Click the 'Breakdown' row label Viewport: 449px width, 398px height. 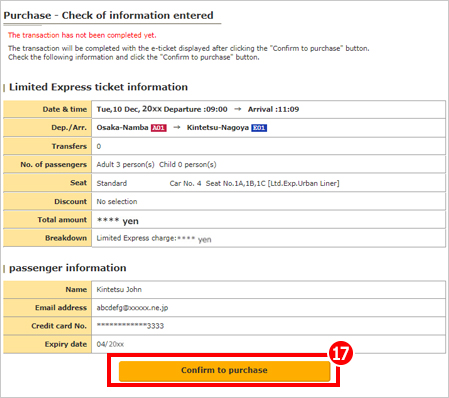click(x=66, y=238)
